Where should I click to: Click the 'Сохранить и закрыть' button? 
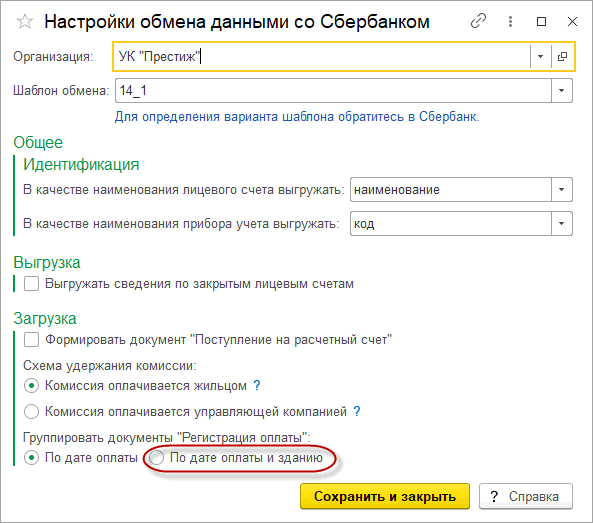click(x=385, y=496)
